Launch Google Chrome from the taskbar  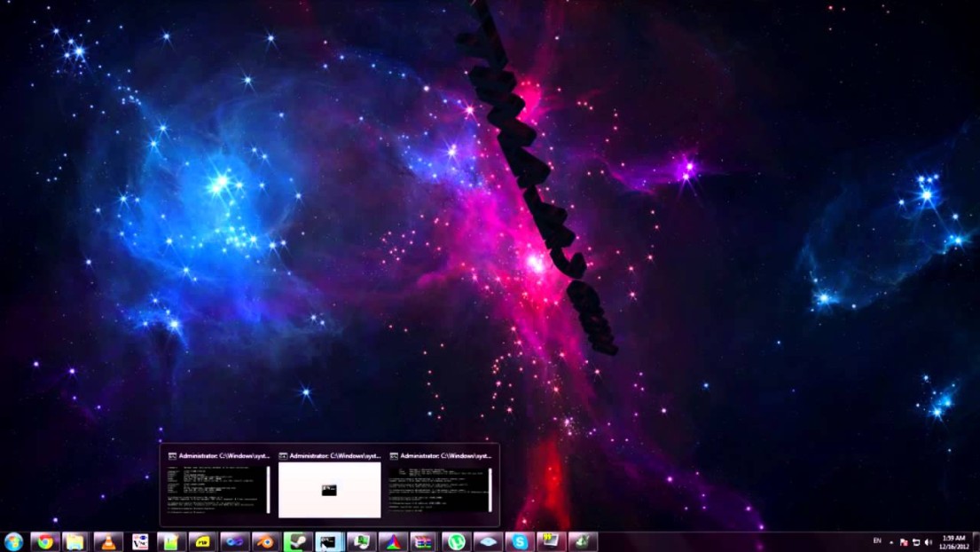click(x=45, y=541)
